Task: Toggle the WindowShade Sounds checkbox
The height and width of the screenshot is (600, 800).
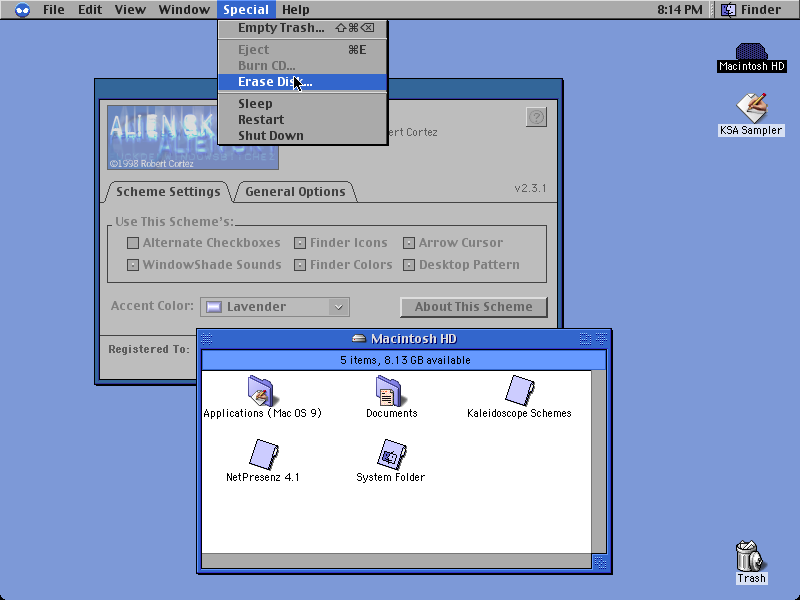Action: (x=133, y=265)
